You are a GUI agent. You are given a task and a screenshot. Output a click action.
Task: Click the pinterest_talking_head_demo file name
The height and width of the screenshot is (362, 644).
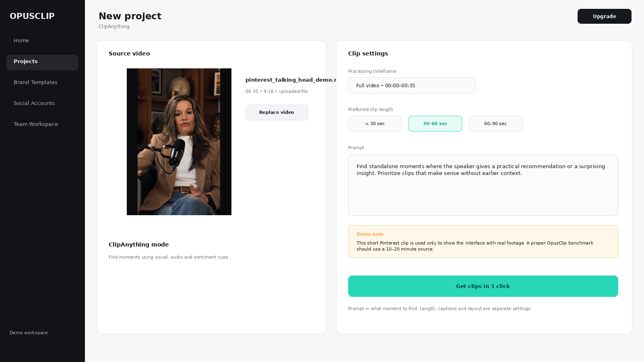point(291,80)
